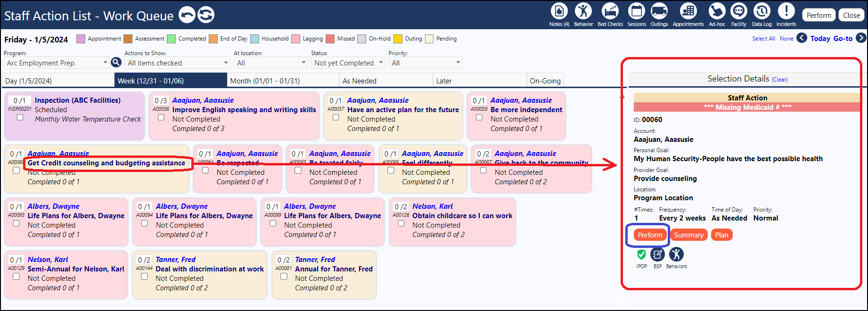Click the refresh icon beside Work Queue title
The image size is (868, 311).
tap(206, 15)
